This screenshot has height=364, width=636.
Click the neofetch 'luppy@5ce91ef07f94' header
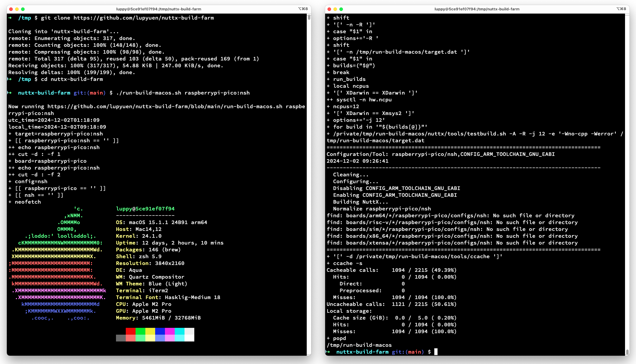pyautogui.click(x=145, y=209)
